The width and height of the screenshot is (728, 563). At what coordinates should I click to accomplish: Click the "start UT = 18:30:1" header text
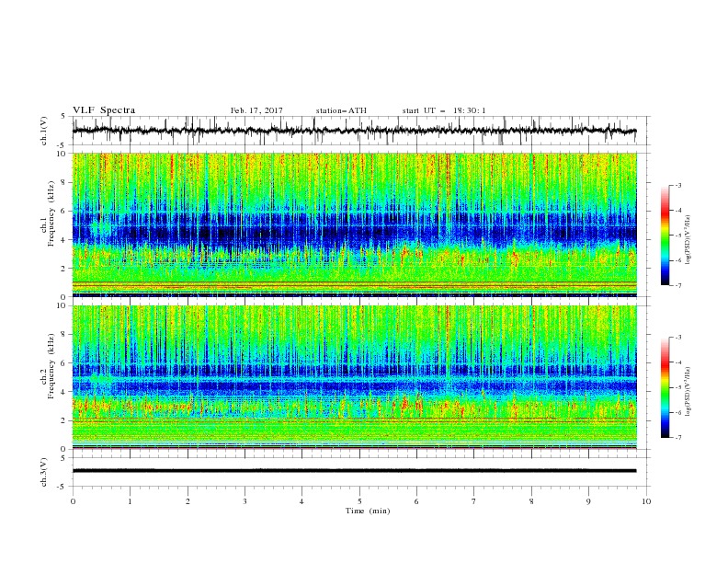[444, 110]
